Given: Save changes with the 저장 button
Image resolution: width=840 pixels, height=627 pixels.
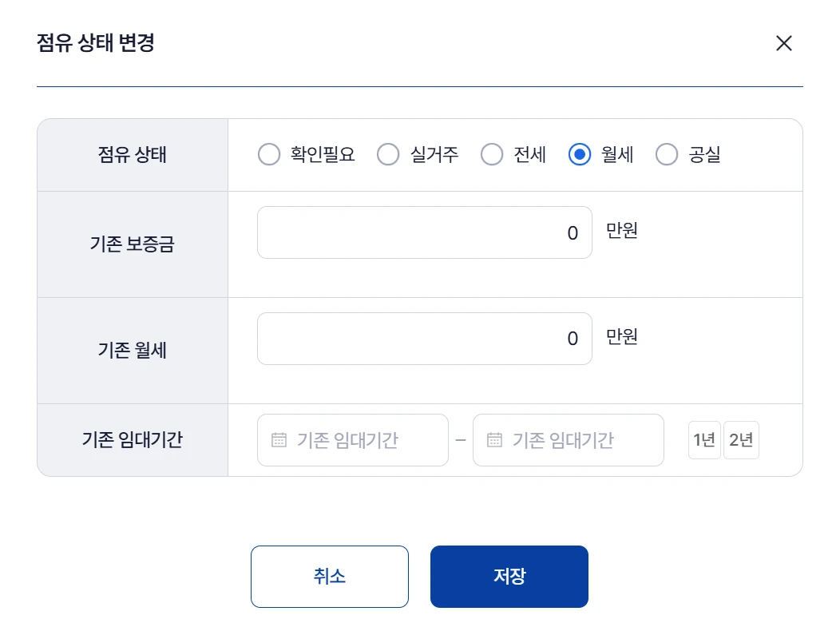Looking at the screenshot, I should point(509,577).
